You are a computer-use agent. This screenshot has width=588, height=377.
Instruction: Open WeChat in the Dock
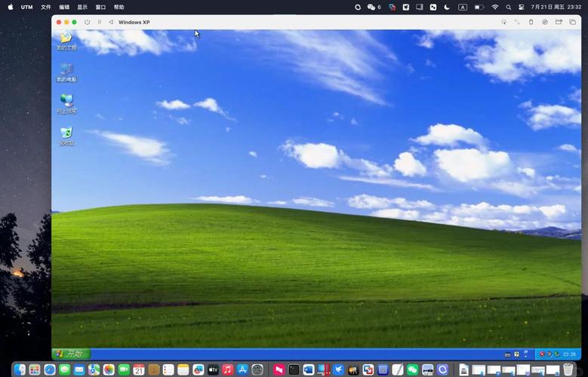point(412,370)
